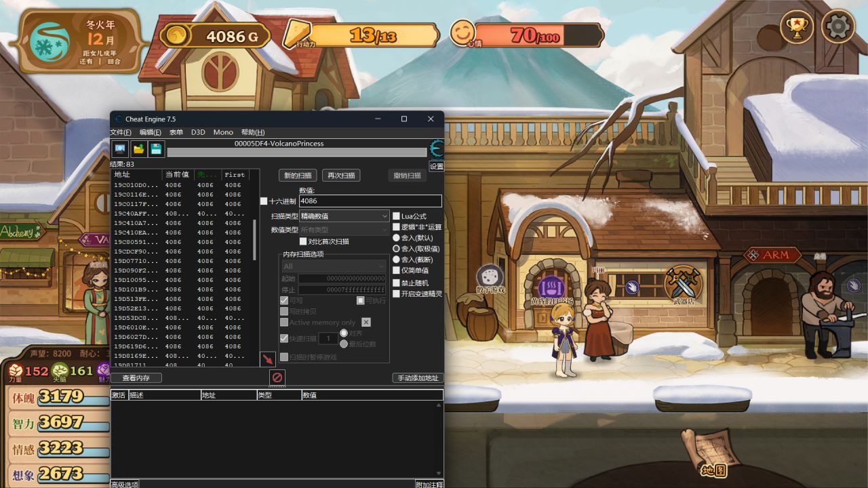Enable the 开启变速精灵 checkbox
The height and width of the screenshot is (488, 868).
pos(396,293)
